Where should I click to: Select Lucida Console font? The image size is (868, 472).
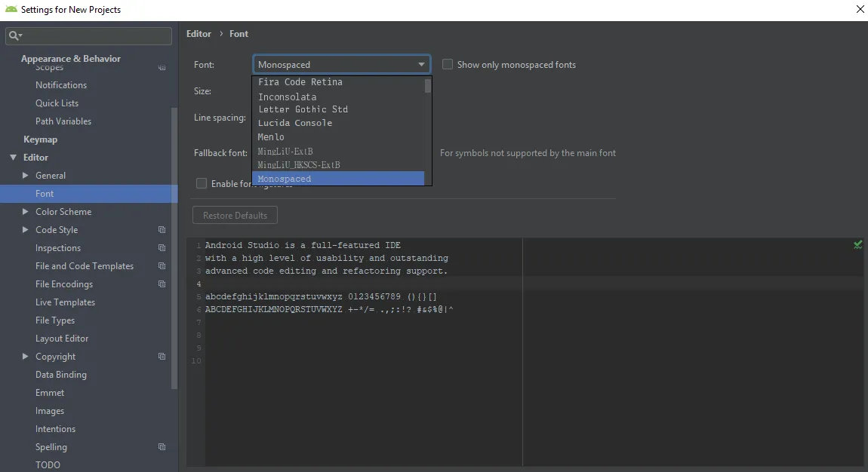338,123
